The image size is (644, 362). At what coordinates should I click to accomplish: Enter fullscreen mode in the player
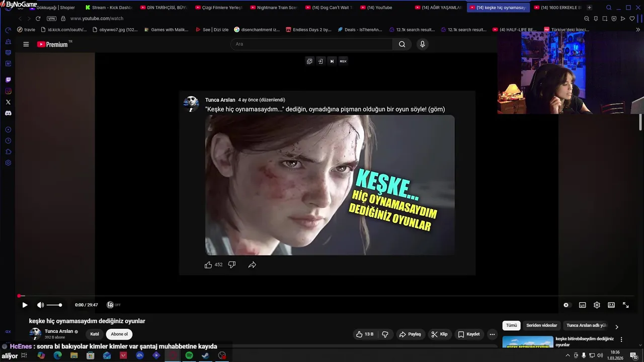point(626,305)
